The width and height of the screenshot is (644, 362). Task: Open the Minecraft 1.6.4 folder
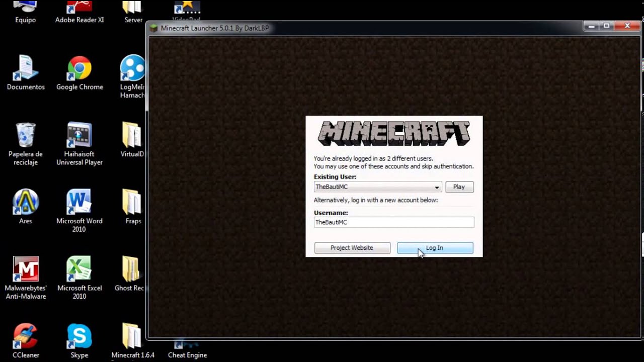point(133,341)
